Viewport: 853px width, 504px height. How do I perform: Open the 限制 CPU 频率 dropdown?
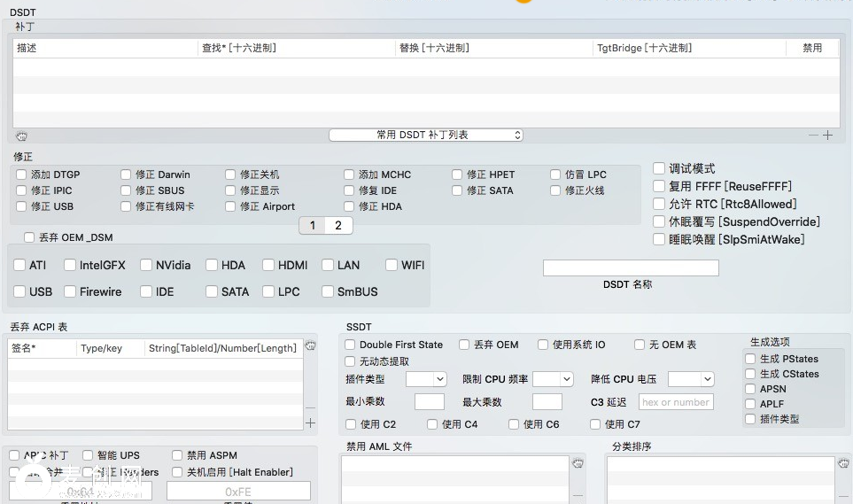553,379
